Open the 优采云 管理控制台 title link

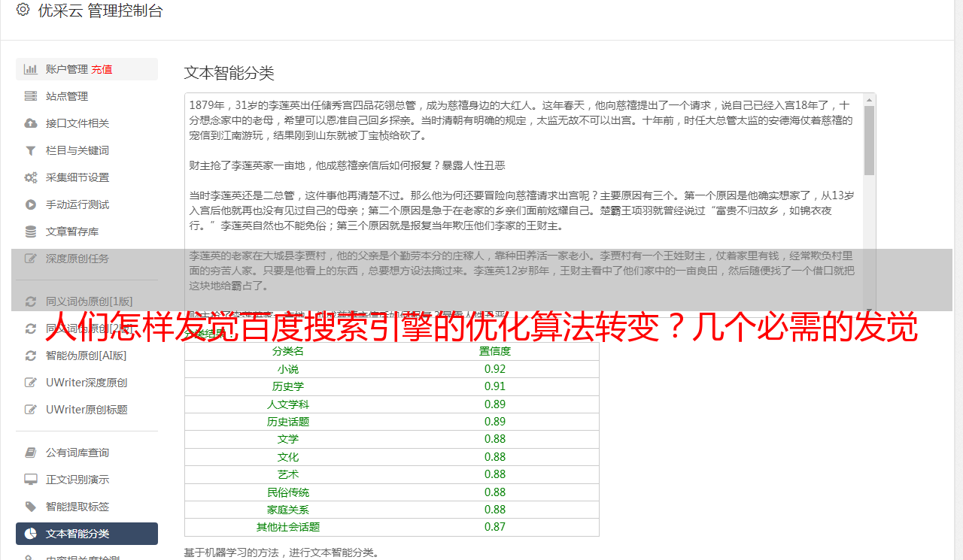coord(100,11)
